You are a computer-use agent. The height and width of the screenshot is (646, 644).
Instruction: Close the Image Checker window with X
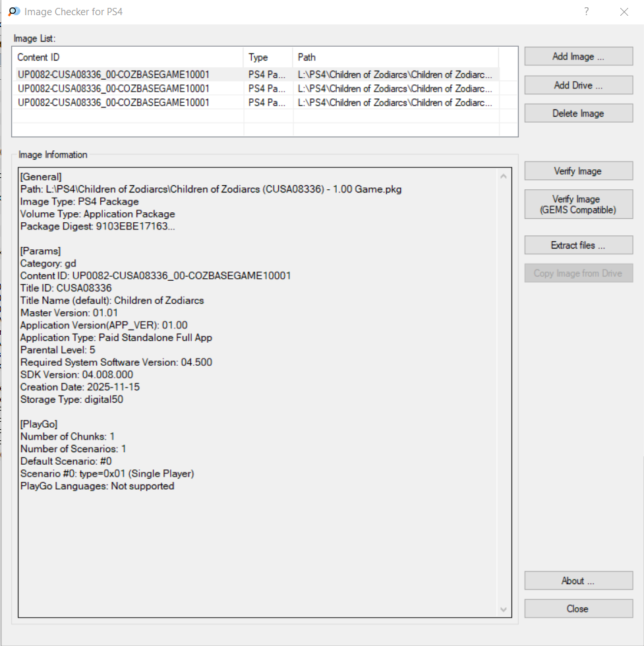(624, 12)
